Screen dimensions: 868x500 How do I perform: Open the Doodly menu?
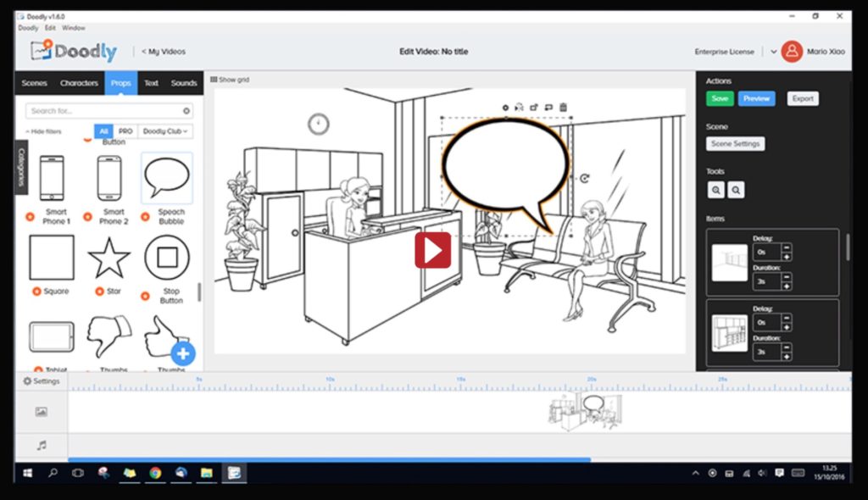tap(28, 28)
